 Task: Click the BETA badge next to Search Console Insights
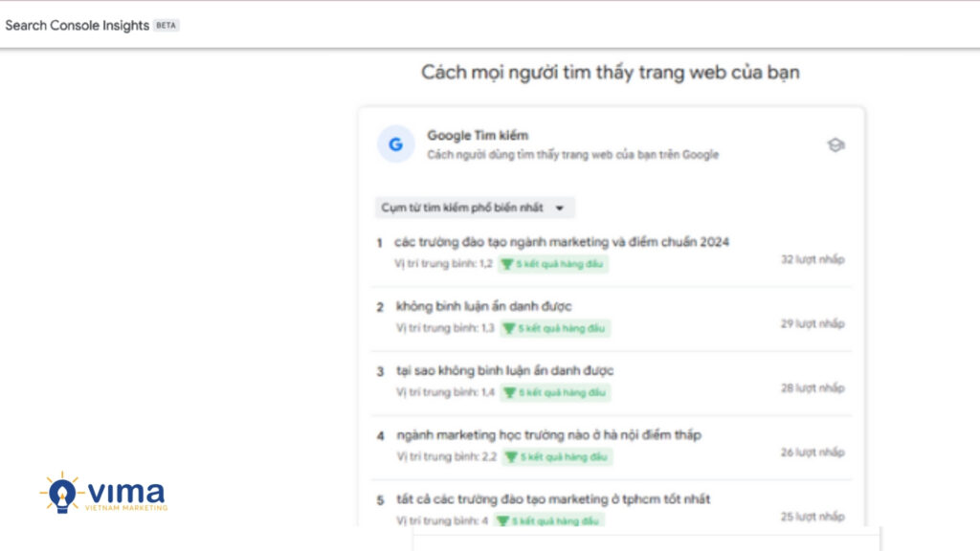click(166, 26)
